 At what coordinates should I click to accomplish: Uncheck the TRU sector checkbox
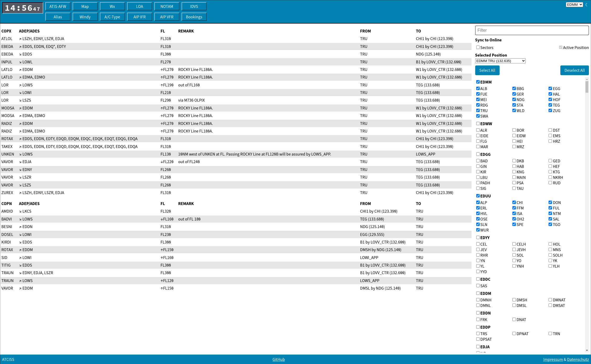[x=478, y=111]
